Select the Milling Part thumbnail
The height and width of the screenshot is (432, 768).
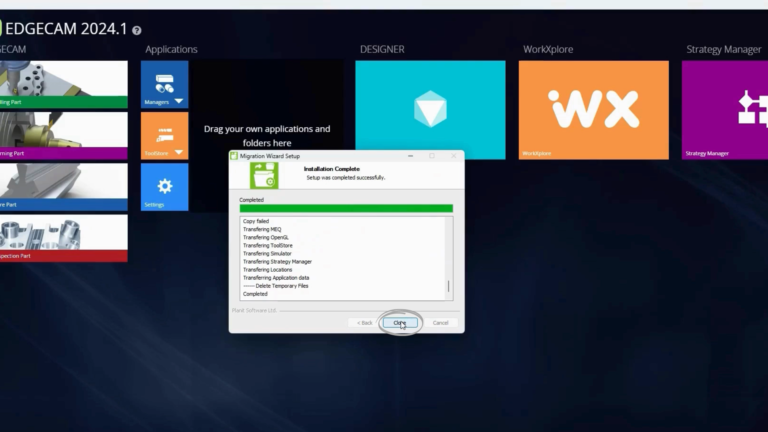63,84
